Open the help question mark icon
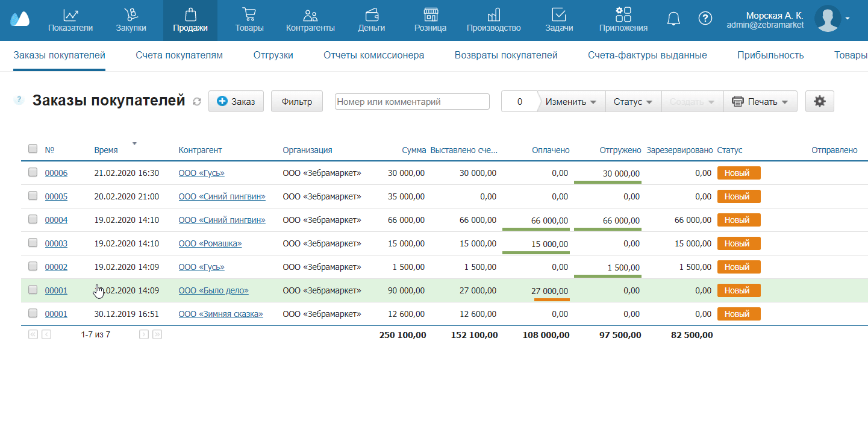 [705, 19]
